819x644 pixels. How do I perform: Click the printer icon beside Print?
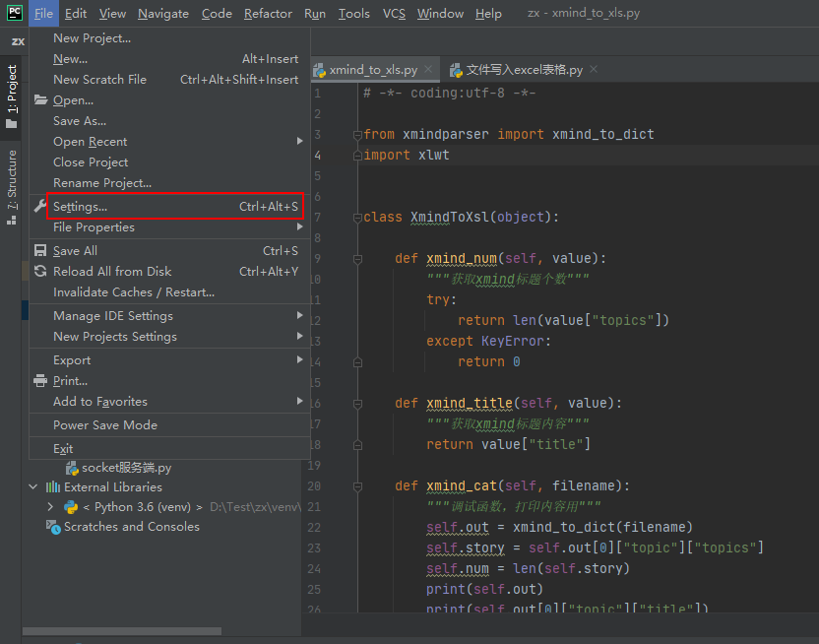[41, 380]
